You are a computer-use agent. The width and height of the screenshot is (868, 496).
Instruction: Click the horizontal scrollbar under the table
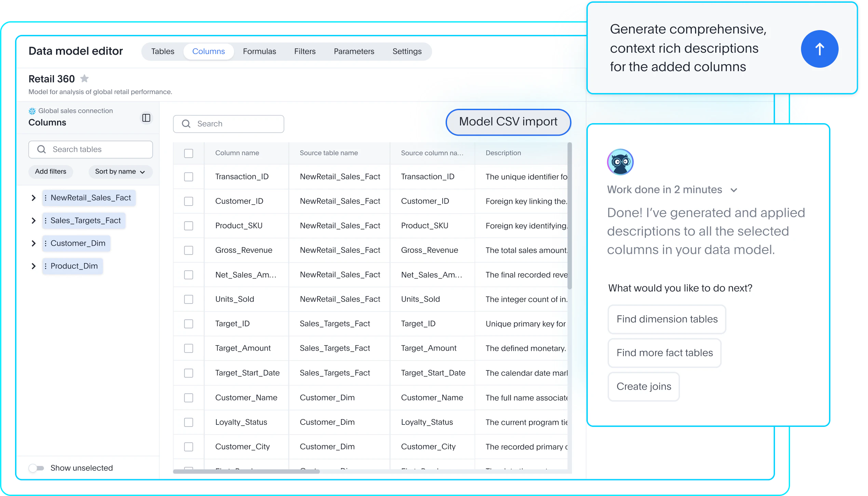(246, 472)
